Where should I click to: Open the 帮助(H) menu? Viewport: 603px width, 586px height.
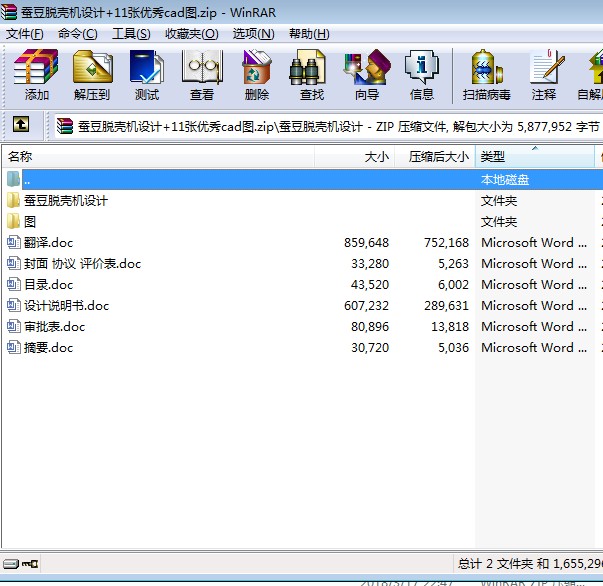click(x=309, y=34)
